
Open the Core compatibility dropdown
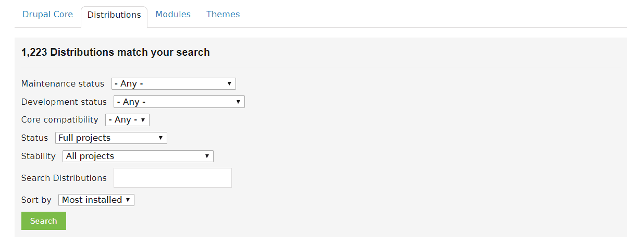click(127, 120)
